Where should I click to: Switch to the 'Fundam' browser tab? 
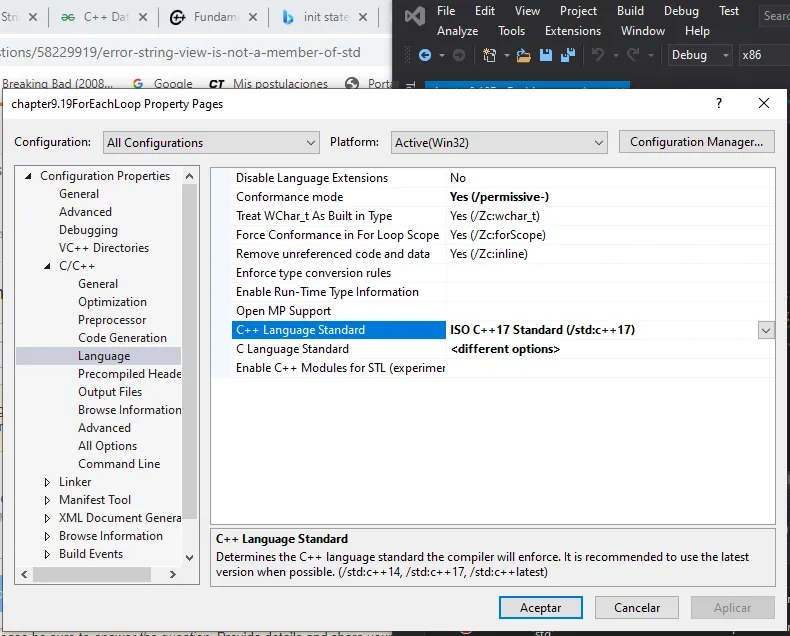point(213,17)
